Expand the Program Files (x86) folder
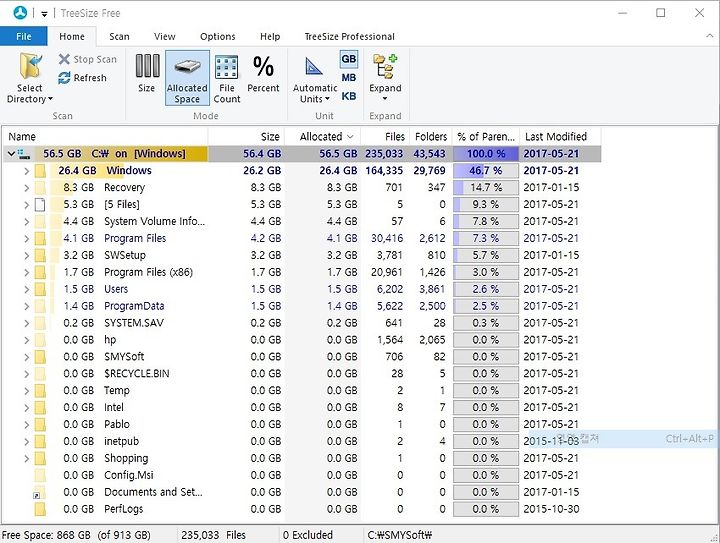720x543 pixels. coord(26,273)
